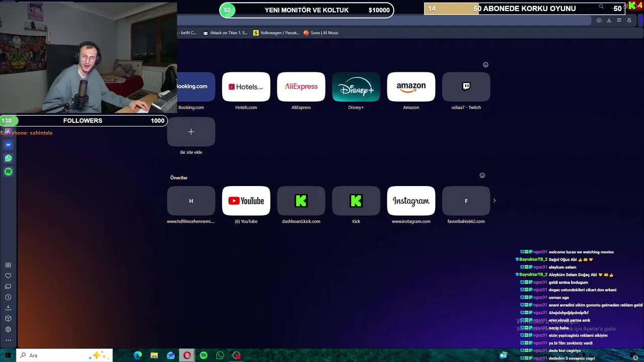The height and width of the screenshot is (362, 644).
Task: Open settings gear in the sidebar
Action: click(8, 329)
